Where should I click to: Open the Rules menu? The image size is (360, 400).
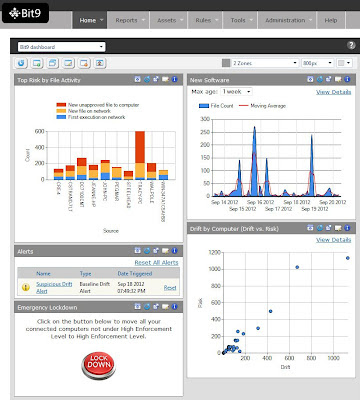[205, 20]
